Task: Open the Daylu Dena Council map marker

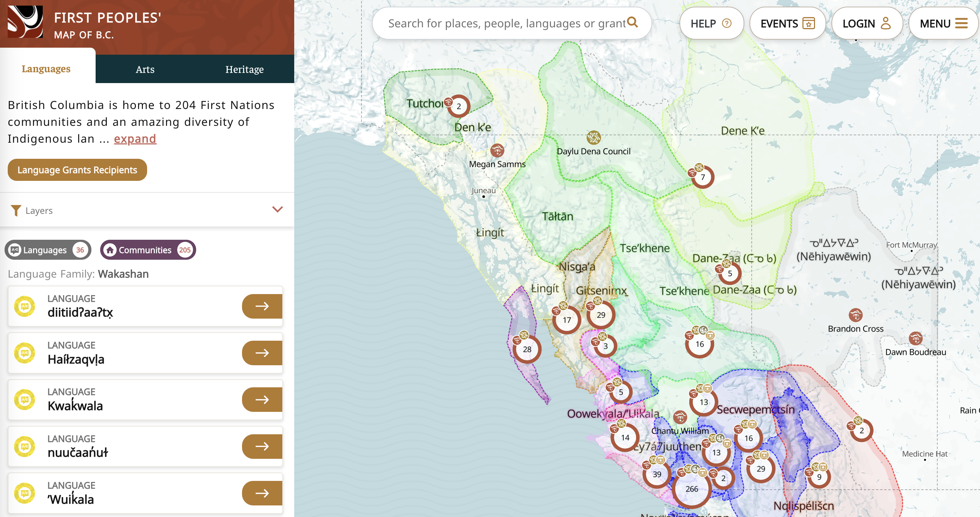Action: point(593,137)
